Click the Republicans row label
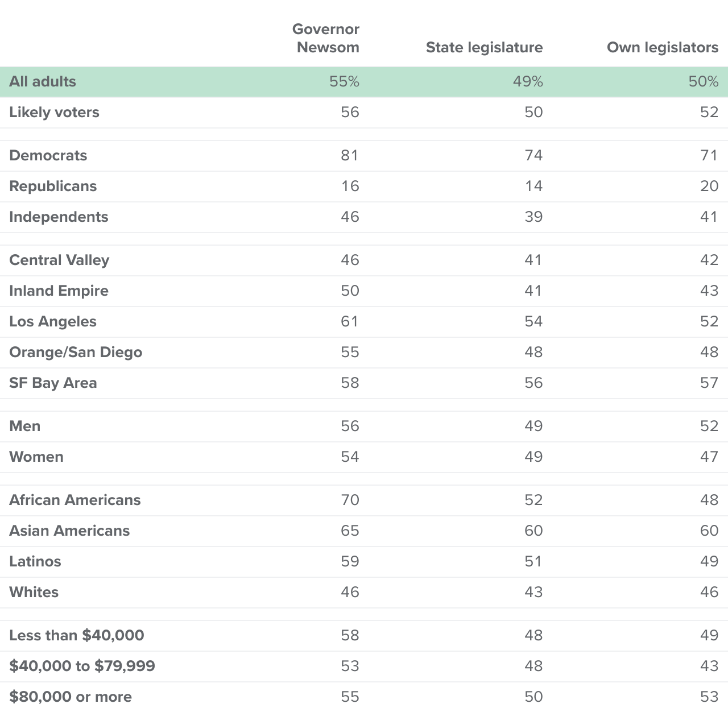728x712 pixels. 53,186
